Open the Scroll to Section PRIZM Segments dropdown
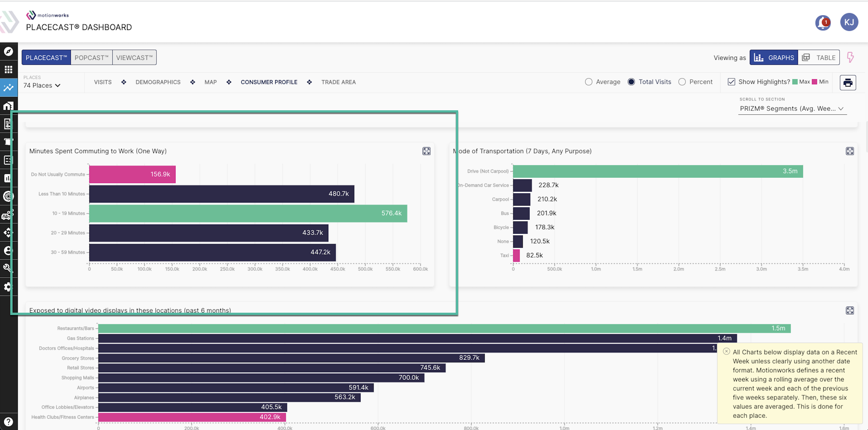868x430 pixels. coord(792,108)
